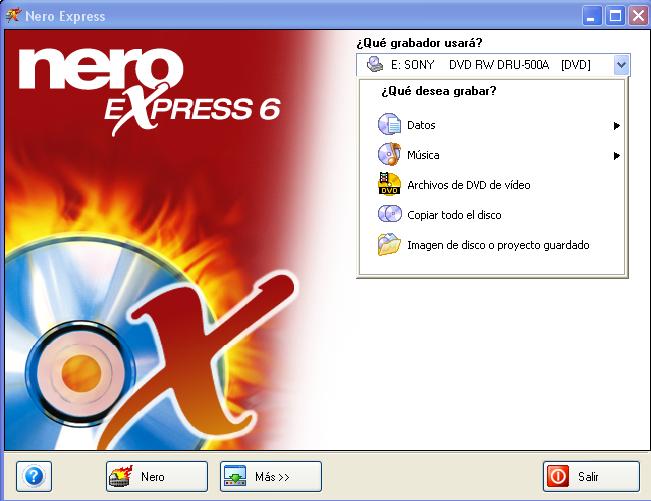Click the Datos disc icon

tap(389, 124)
